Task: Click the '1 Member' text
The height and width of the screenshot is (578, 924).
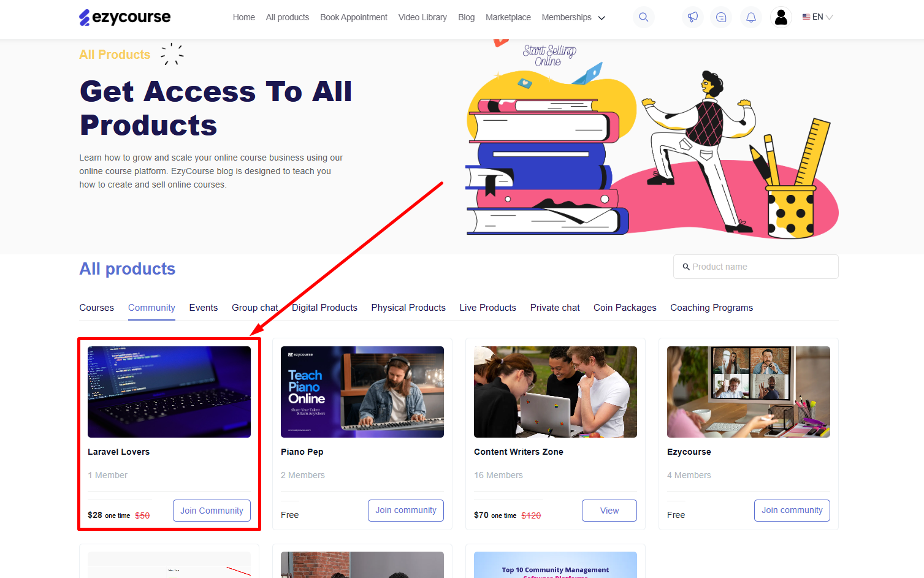Action: coord(107,475)
